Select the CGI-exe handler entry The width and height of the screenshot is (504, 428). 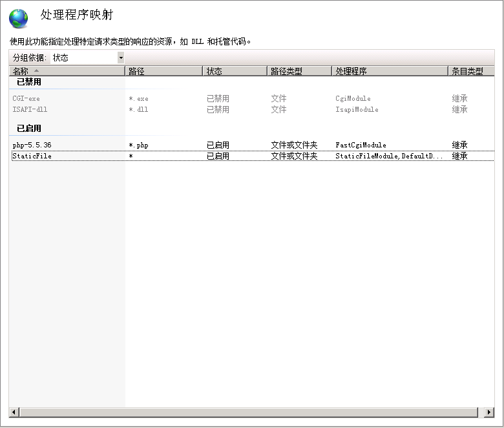(x=26, y=99)
